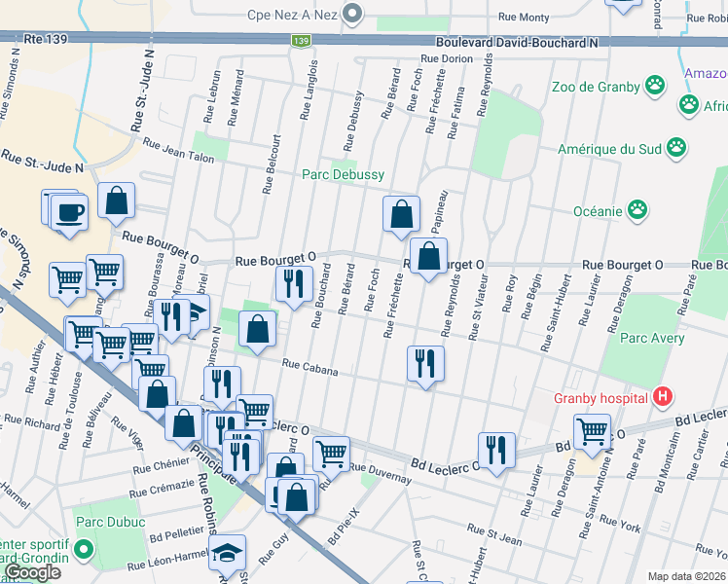Open the shopping bag marker near Rue St.-Jude N
728x584 pixels.
point(116,201)
